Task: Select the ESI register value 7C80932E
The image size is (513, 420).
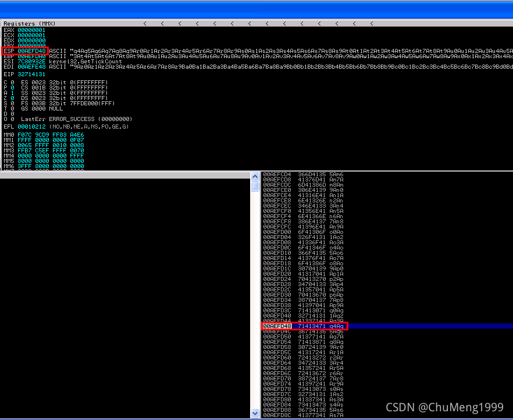Action: coord(31,62)
